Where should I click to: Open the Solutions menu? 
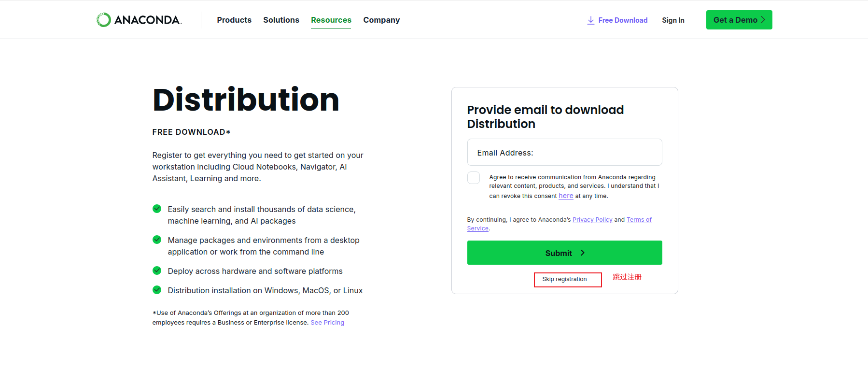281,20
